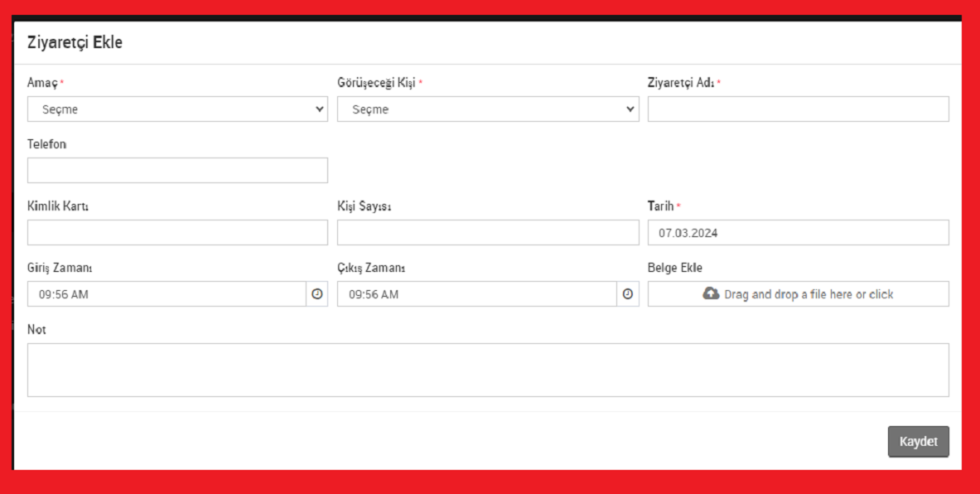Click the Giriş Zamanı time input
This screenshot has height=494, width=980.
(167, 294)
